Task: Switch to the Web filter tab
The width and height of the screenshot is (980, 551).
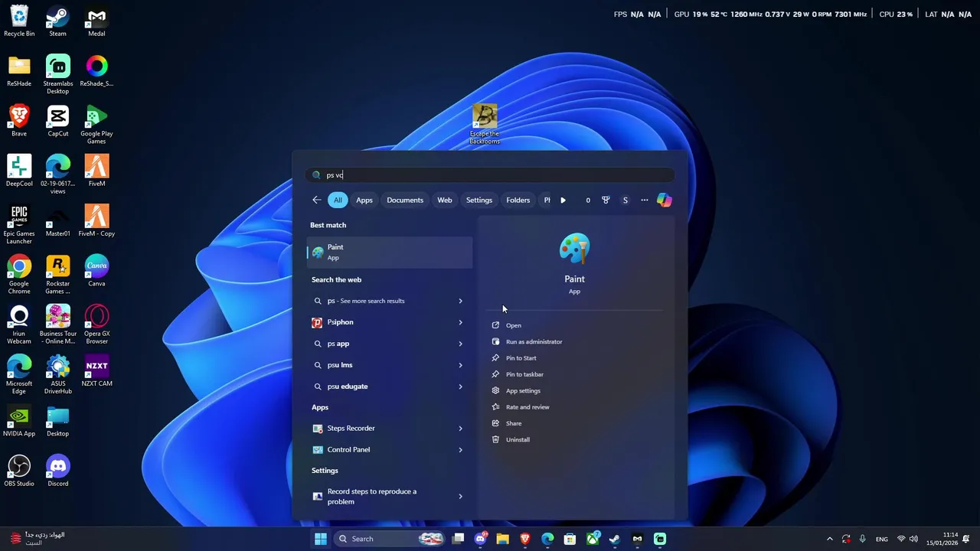Action: tap(445, 200)
